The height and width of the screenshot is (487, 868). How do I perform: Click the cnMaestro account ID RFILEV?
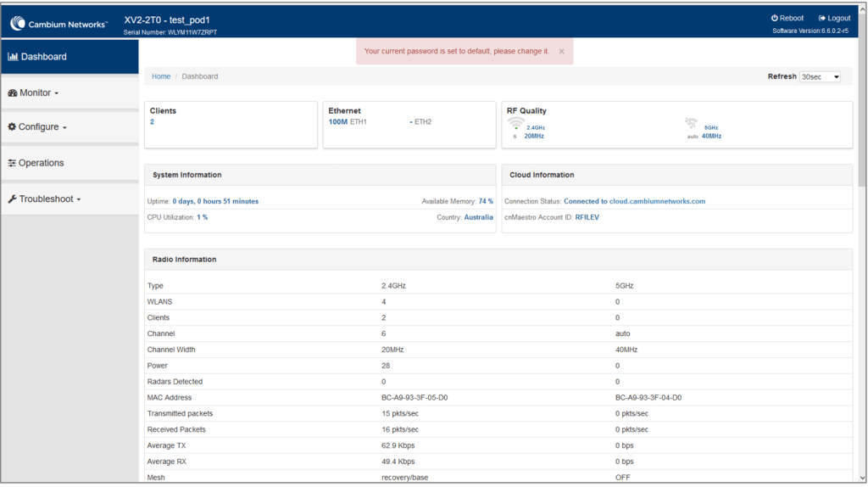(587, 217)
